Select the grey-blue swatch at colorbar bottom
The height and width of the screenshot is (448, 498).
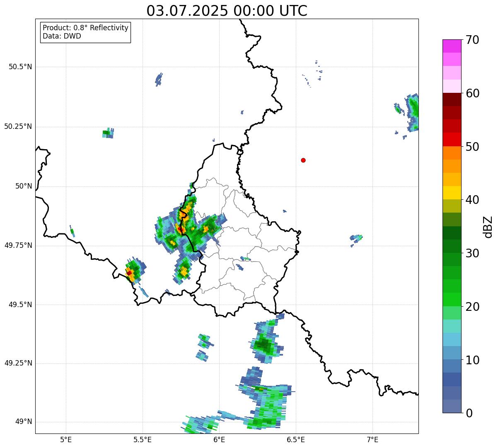[452, 406]
